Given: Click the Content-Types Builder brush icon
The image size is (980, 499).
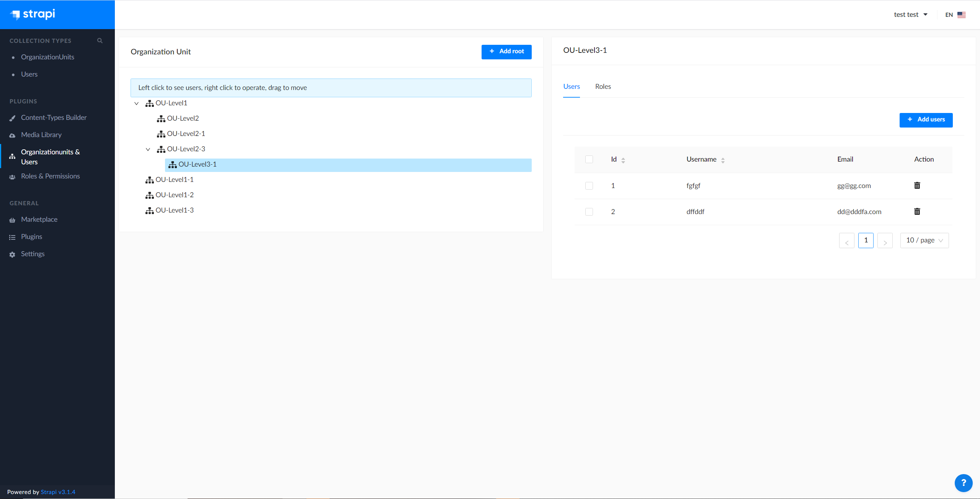Looking at the screenshot, I should click(12, 118).
